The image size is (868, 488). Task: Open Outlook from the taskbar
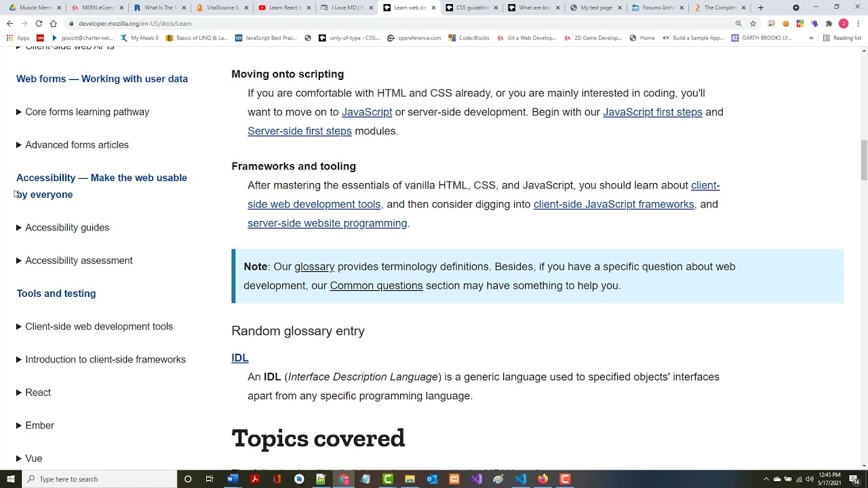tap(432, 479)
